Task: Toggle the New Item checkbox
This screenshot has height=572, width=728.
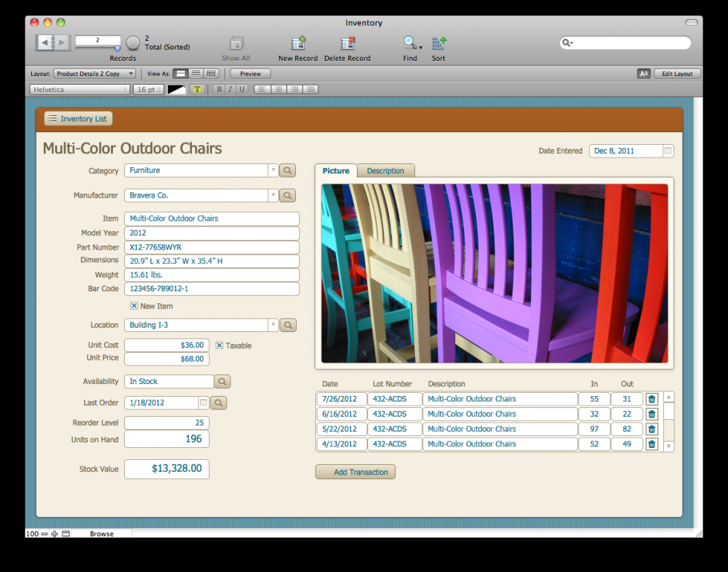Action: click(x=134, y=306)
